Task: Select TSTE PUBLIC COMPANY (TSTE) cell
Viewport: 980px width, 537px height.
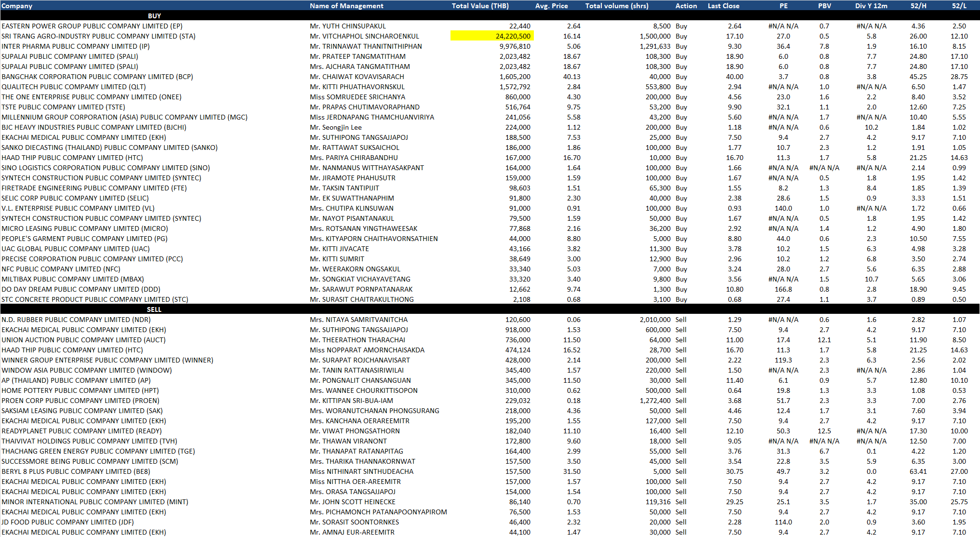Action: [x=63, y=107]
